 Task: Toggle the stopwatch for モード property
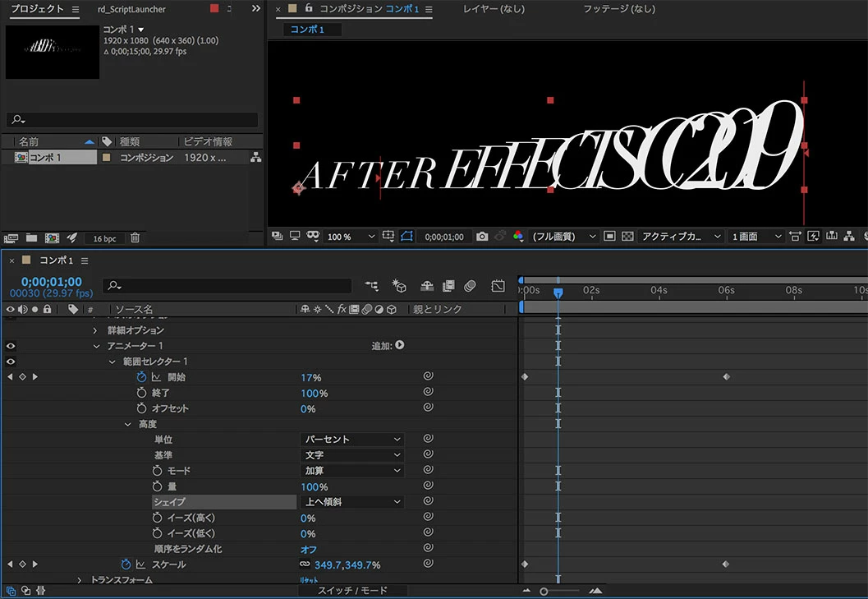click(157, 471)
